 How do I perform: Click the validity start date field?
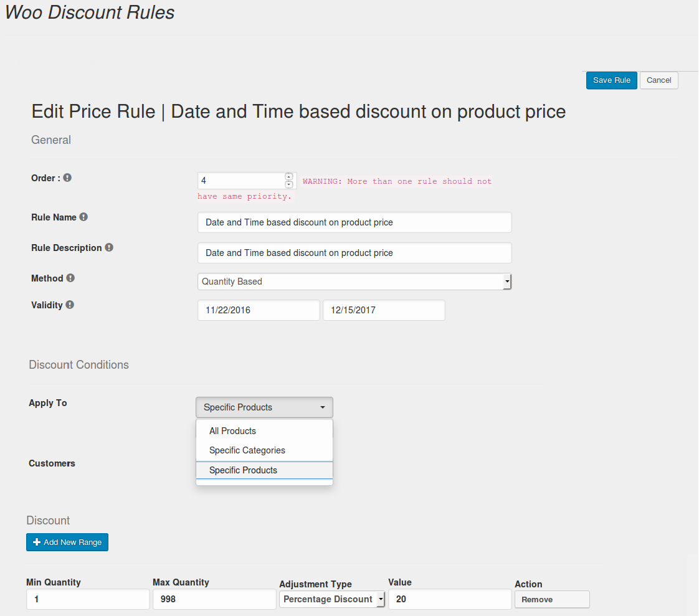coord(258,310)
